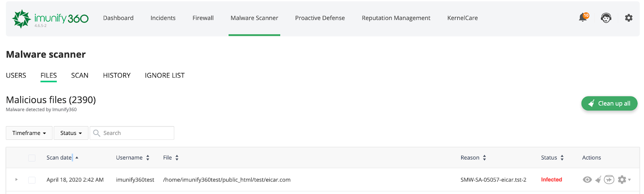Image resolution: width=644 pixels, height=194 pixels.
Task: Sort by Username column arrows
Action: [x=148, y=158]
